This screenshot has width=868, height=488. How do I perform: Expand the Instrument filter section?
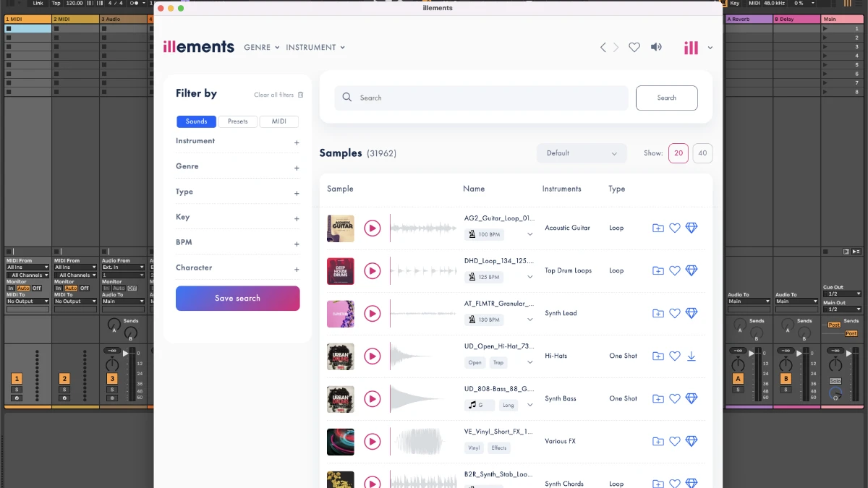[x=297, y=143]
